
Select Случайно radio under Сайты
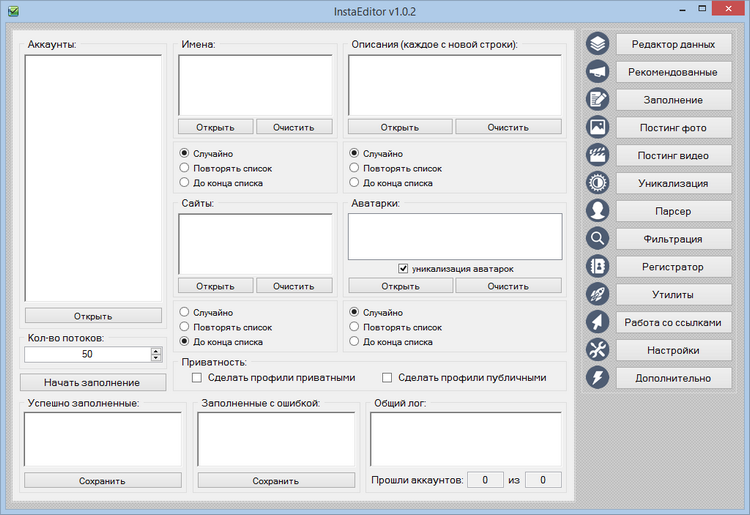coord(184,312)
